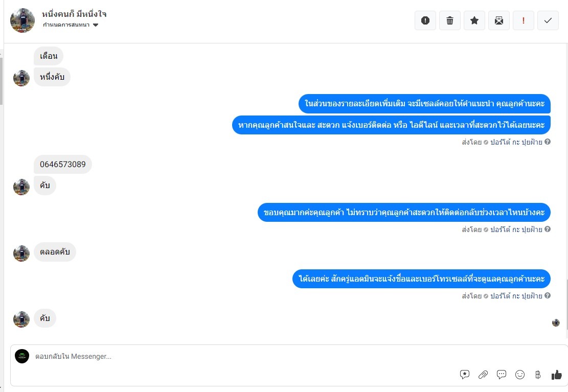The image size is (568, 392).
Task: Click the sender help icon after last reply
Action: [x=548, y=295]
